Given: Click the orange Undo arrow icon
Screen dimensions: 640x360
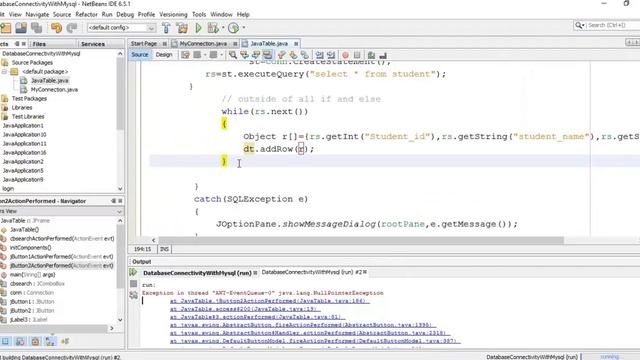Looking at the screenshot, I should pyautogui.click(x=56, y=28).
